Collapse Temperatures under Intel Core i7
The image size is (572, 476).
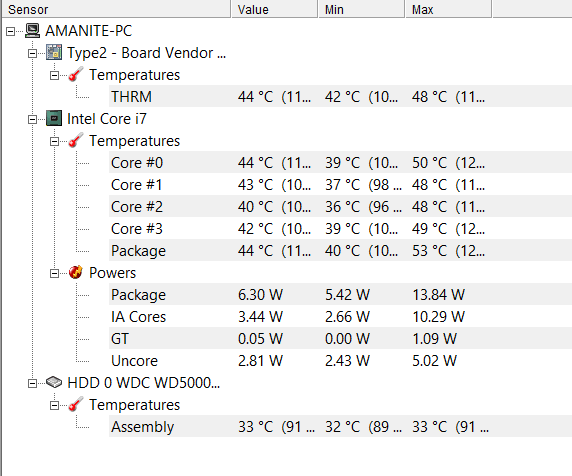point(54,142)
